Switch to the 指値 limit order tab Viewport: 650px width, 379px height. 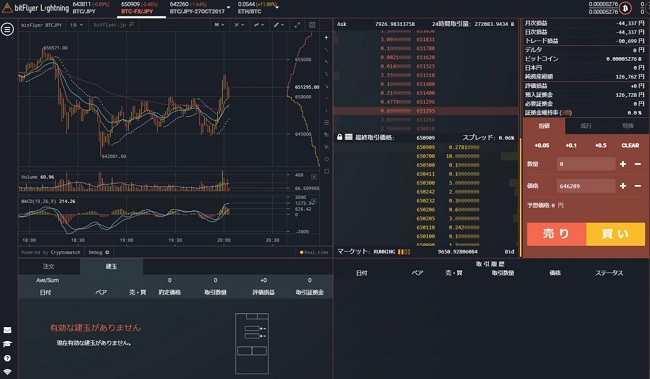coord(544,126)
